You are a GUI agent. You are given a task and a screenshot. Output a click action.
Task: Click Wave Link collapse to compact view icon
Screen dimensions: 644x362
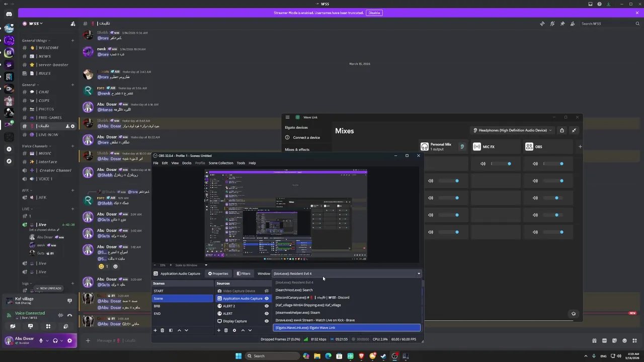pyautogui.click(x=574, y=130)
